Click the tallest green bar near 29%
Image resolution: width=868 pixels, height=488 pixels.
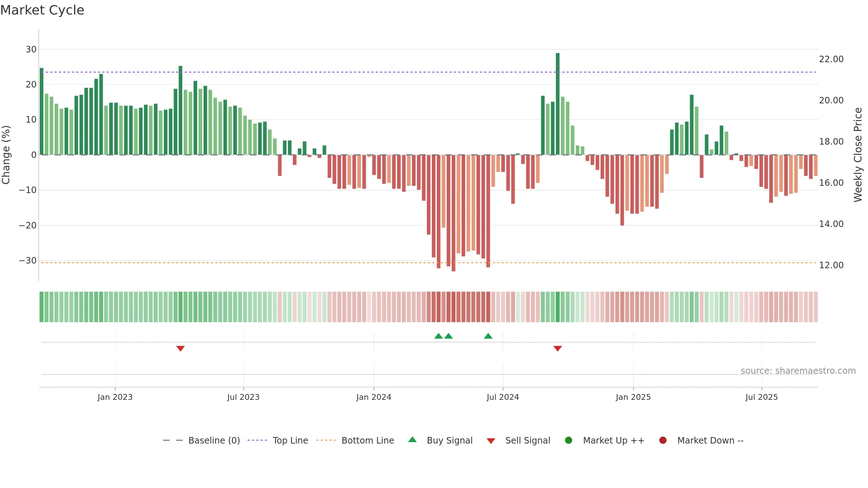(x=558, y=104)
